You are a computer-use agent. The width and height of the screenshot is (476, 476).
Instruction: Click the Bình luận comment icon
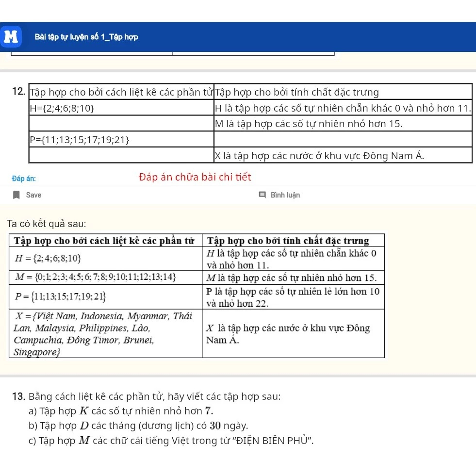click(x=263, y=195)
